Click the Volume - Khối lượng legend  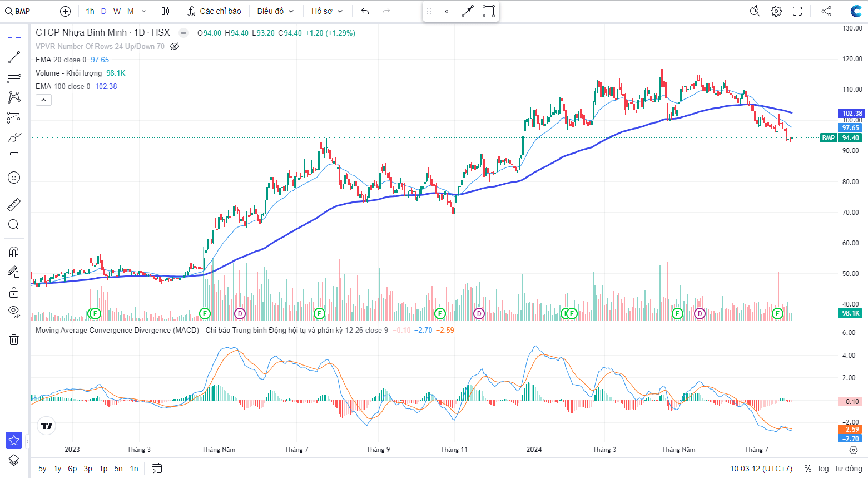click(68, 73)
